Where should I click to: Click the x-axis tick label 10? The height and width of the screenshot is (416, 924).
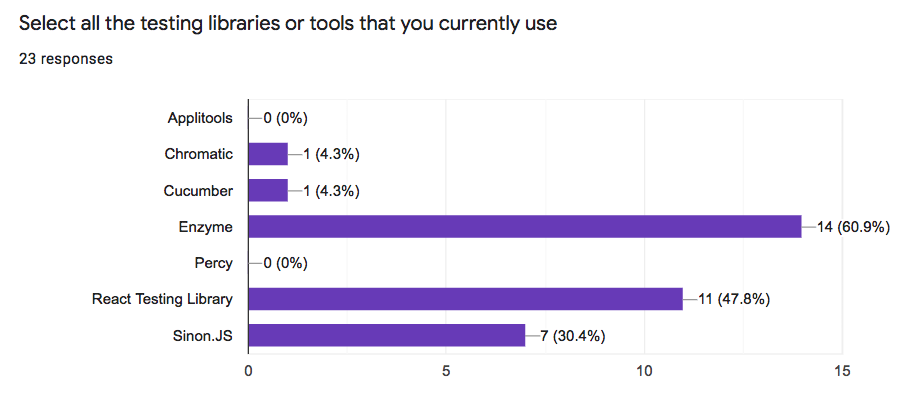click(644, 371)
